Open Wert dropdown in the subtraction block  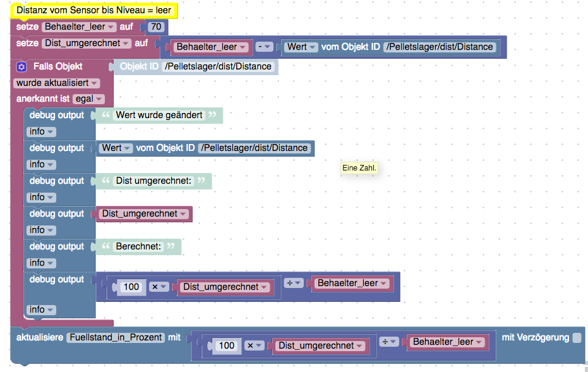pyautogui.click(x=301, y=47)
